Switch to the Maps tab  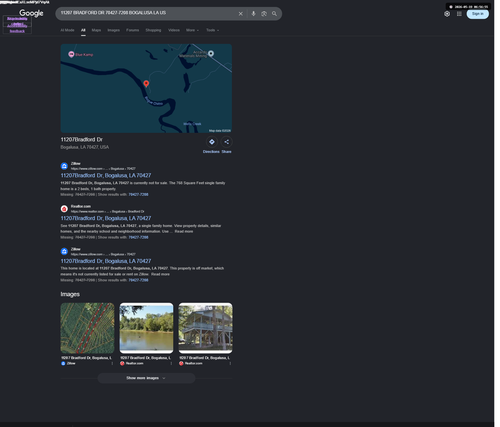click(x=96, y=30)
